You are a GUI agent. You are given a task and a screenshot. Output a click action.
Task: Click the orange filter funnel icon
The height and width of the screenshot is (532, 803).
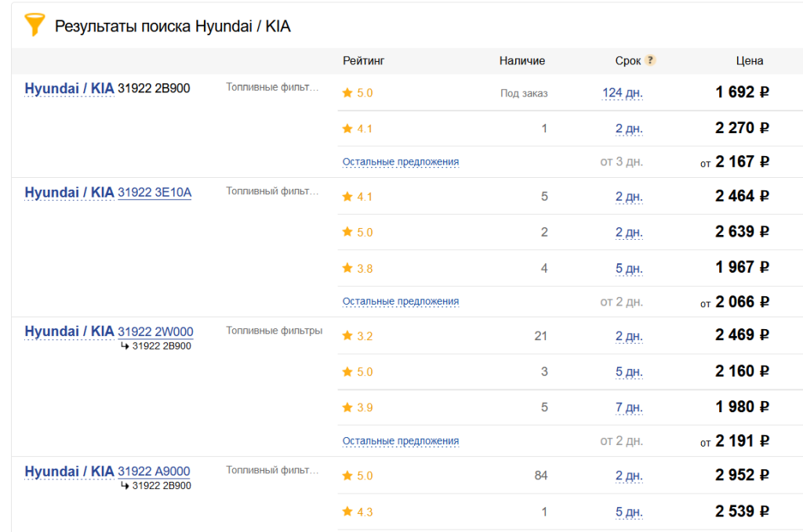[x=35, y=25]
